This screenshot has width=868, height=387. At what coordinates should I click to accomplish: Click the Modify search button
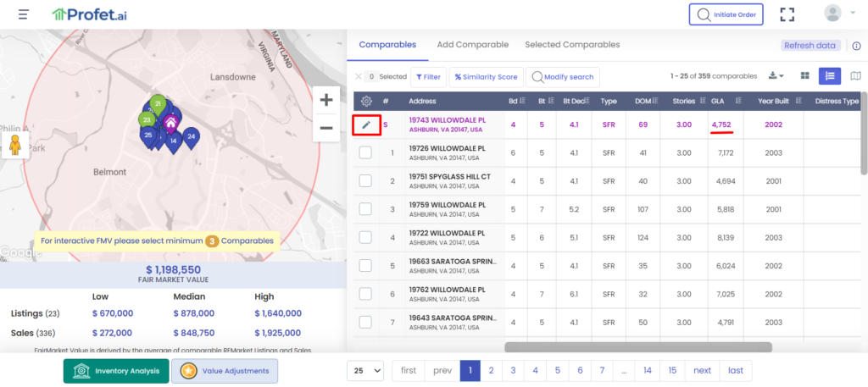coord(563,77)
